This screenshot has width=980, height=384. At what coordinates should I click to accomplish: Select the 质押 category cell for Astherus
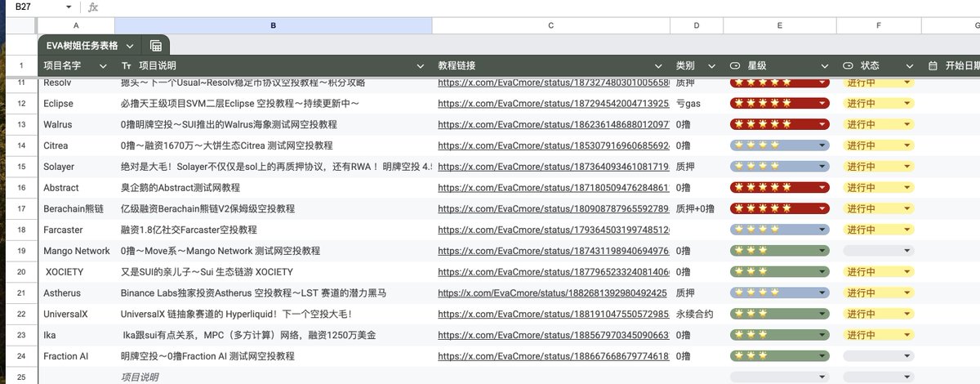click(697, 293)
